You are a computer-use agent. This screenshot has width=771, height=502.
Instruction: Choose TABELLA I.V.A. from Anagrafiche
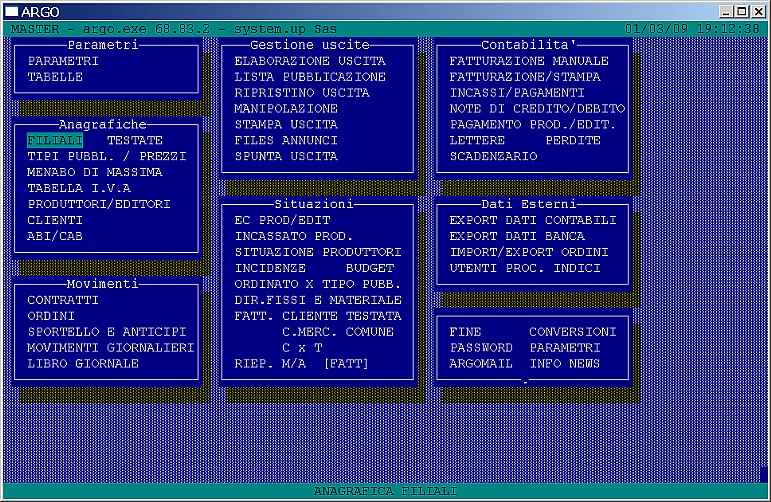[82, 188]
